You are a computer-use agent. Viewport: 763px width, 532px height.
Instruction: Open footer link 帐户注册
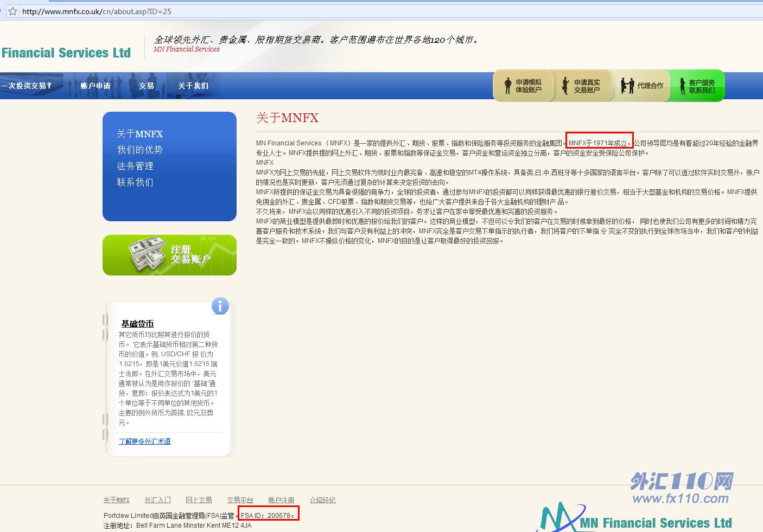281,500
